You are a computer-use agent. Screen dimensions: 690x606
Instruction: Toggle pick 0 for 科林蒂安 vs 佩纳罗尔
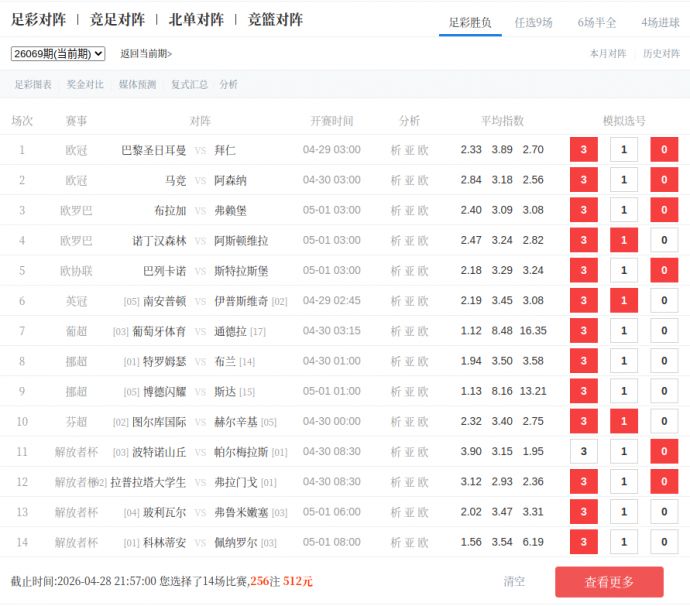point(664,542)
